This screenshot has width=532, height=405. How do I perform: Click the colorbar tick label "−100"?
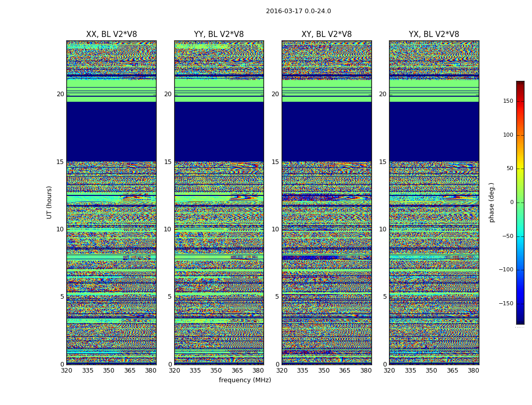(x=506, y=270)
